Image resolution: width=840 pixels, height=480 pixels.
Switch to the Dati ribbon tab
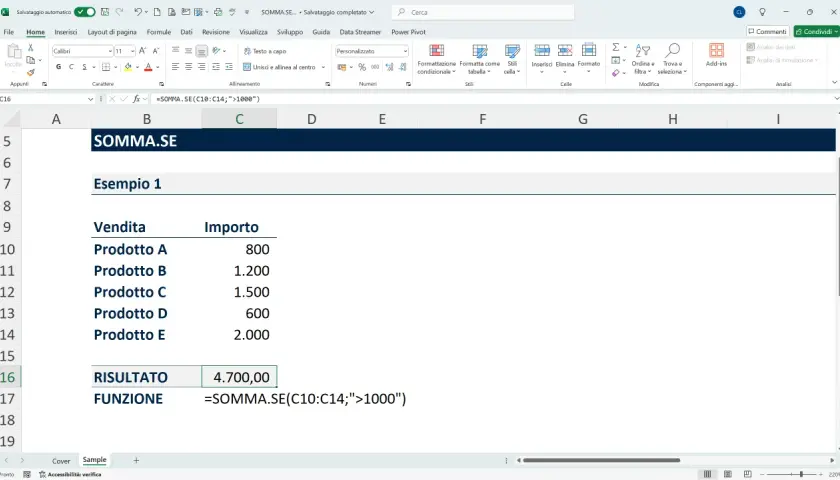coord(186,32)
